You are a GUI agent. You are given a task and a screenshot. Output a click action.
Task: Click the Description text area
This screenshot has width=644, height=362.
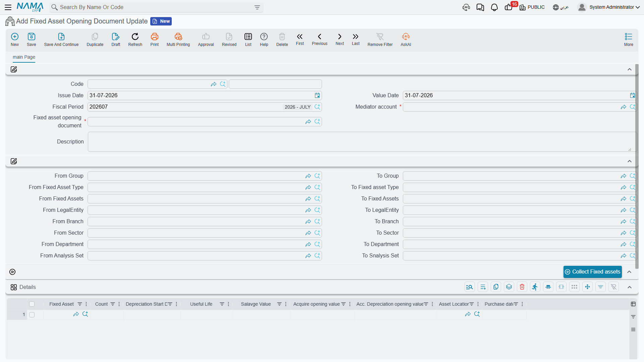click(x=362, y=142)
